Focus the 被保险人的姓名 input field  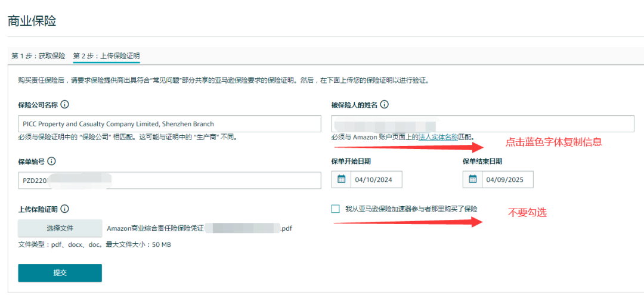pos(483,124)
